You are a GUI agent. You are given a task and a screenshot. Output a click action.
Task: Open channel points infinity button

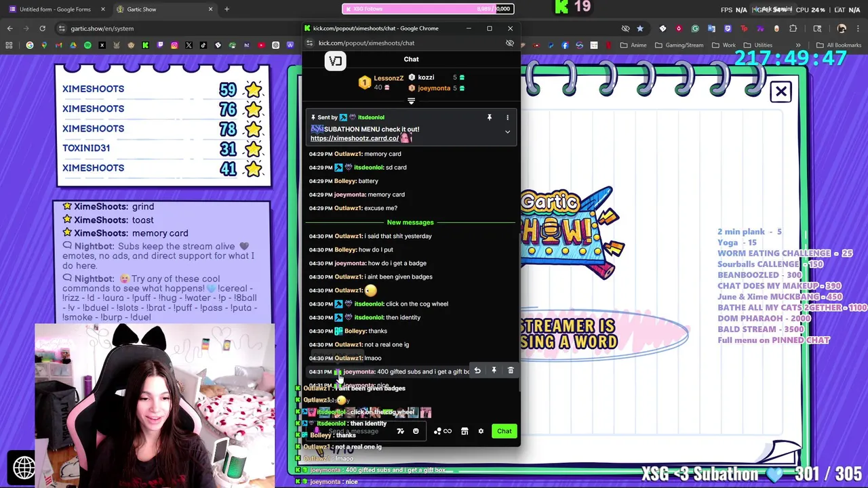click(x=443, y=431)
